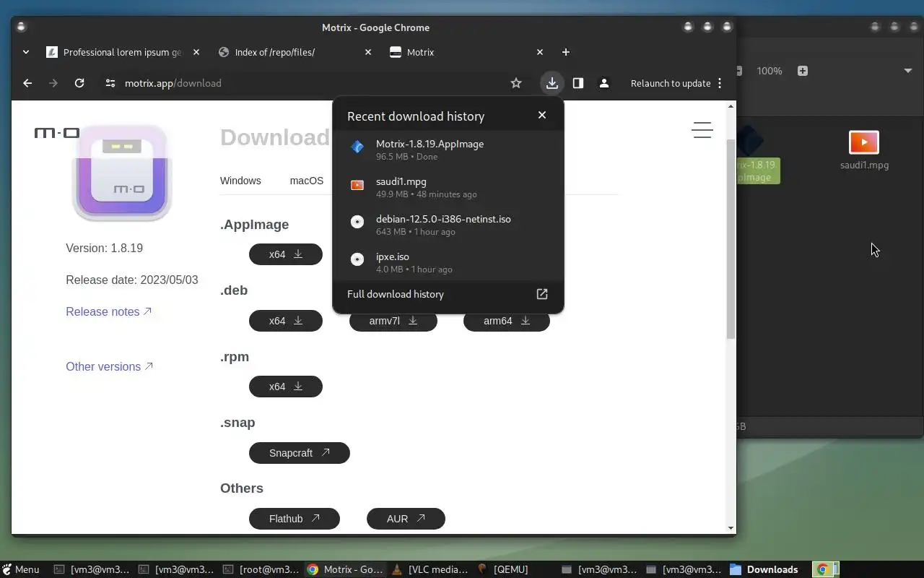Open the AUR link
This screenshot has width=924, height=578.
[x=406, y=519]
